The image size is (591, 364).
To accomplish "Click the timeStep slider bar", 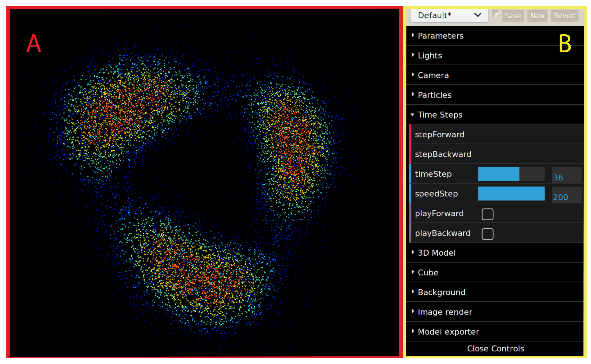I will click(511, 174).
